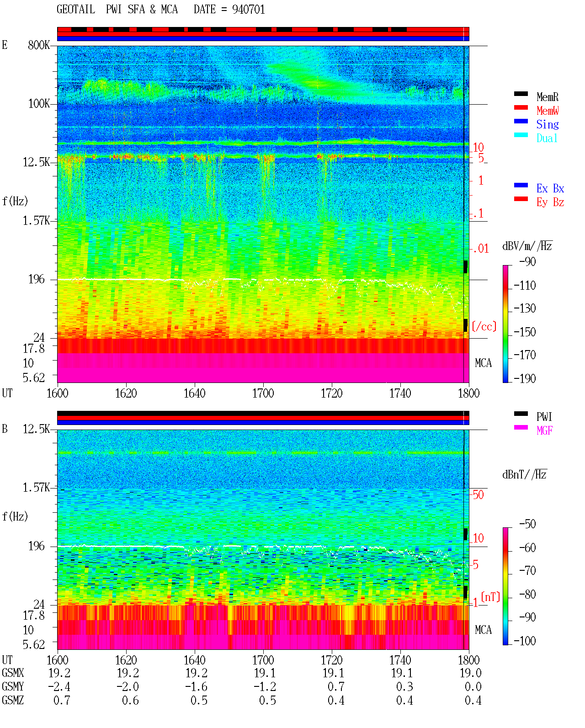Click the black MemR legend swatch
The image size is (585, 728).
(x=521, y=94)
